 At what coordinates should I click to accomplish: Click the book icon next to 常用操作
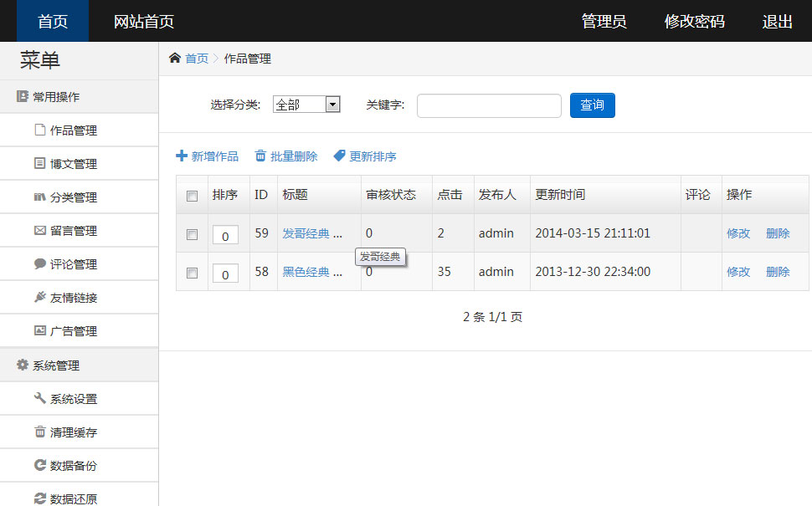23,96
